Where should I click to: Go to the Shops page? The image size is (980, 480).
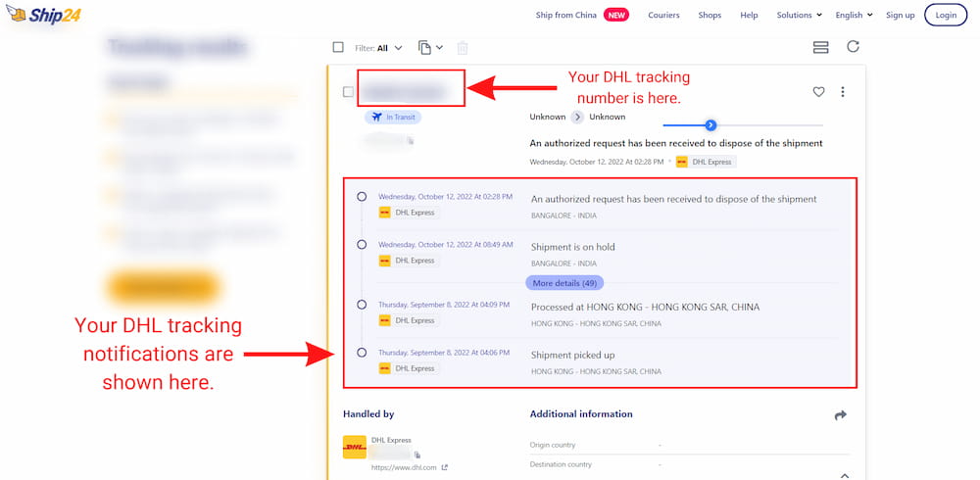click(x=710, y=15)
